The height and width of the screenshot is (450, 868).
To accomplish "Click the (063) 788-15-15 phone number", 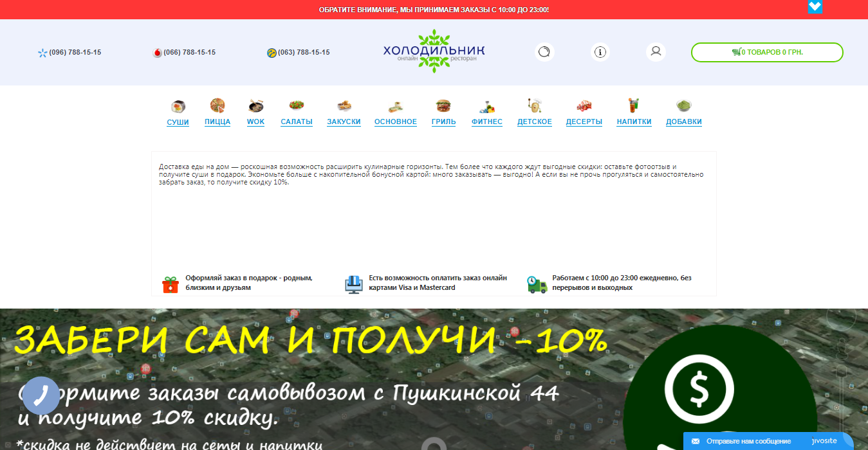I will (303, 53).
